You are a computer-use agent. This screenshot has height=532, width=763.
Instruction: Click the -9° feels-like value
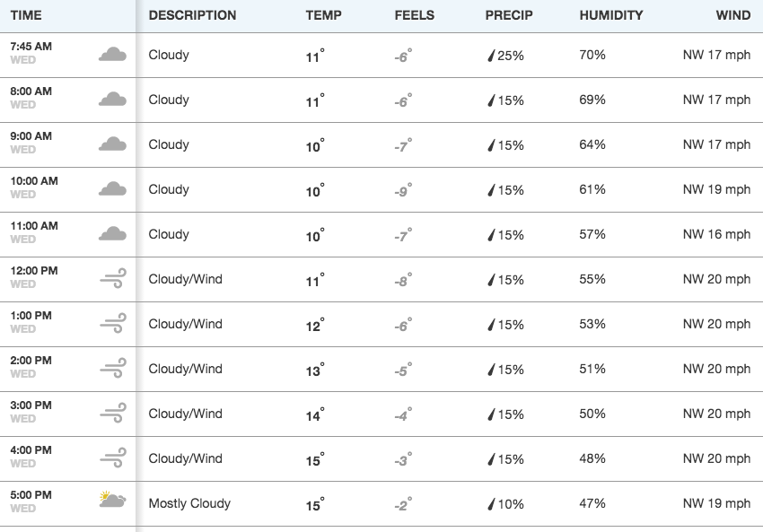coord(403,190)
